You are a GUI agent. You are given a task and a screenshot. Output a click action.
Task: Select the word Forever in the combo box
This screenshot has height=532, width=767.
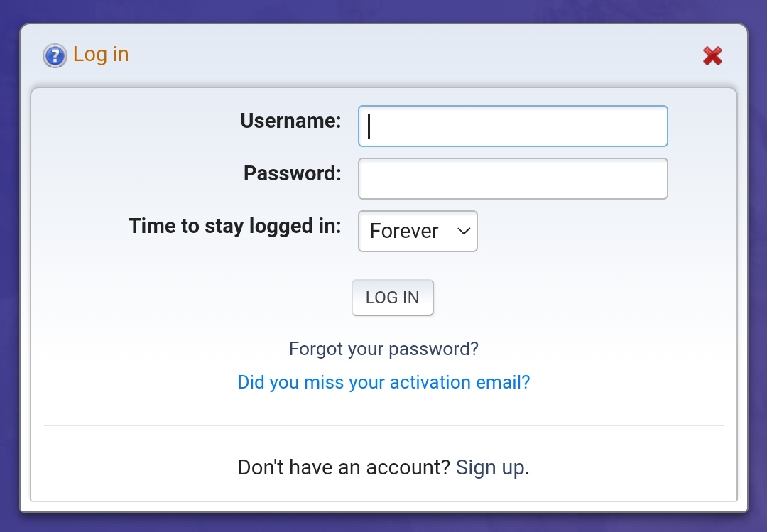click(404, 231)
